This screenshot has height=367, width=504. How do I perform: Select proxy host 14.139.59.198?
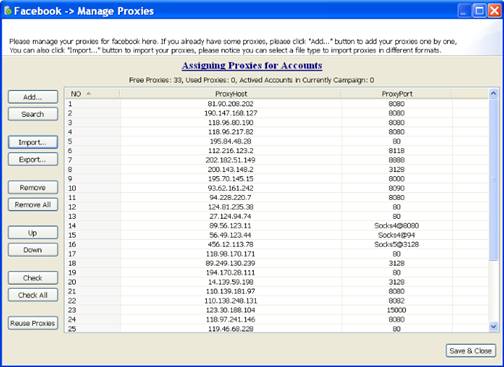tap(230, 282)
